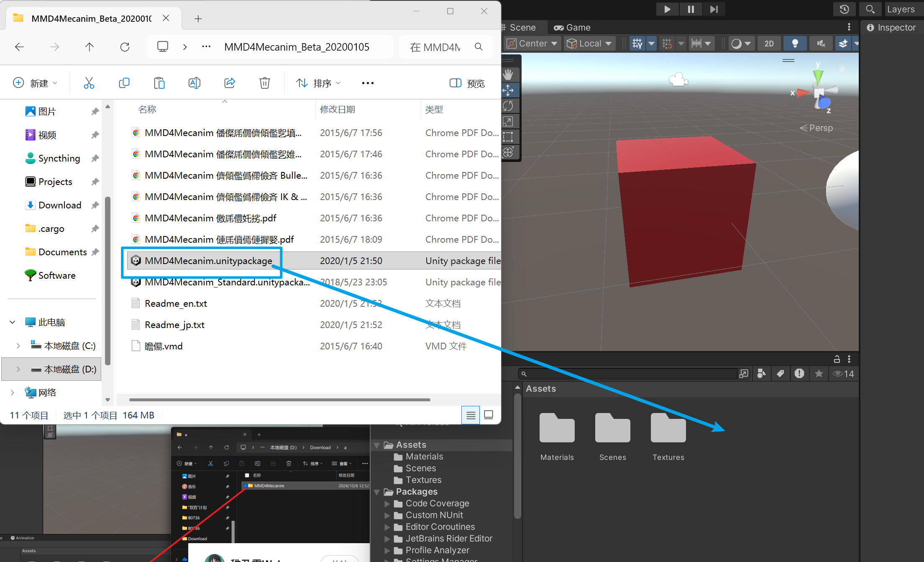Click the Delete trash icon in Explorer
The image size is (924, 562).
264,83
